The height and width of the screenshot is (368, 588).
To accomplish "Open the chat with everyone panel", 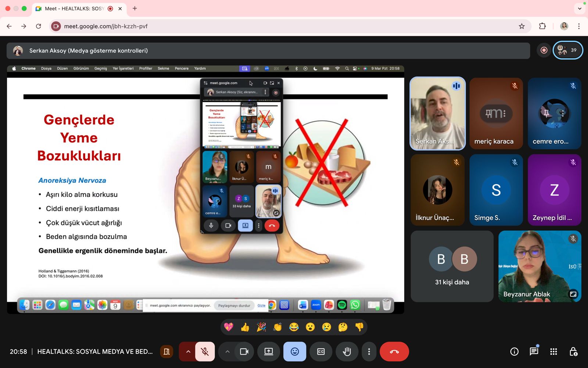I will pyautogui.click(x=534, y=351).
